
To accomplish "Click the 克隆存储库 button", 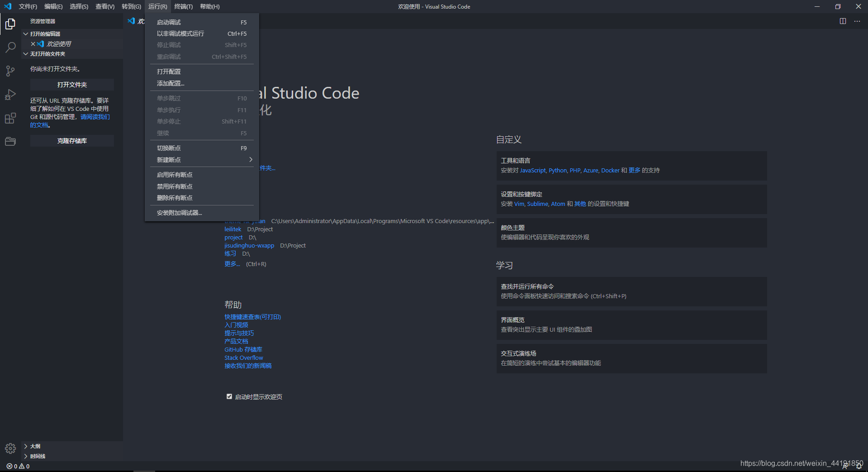I will (x=71, y=140).
